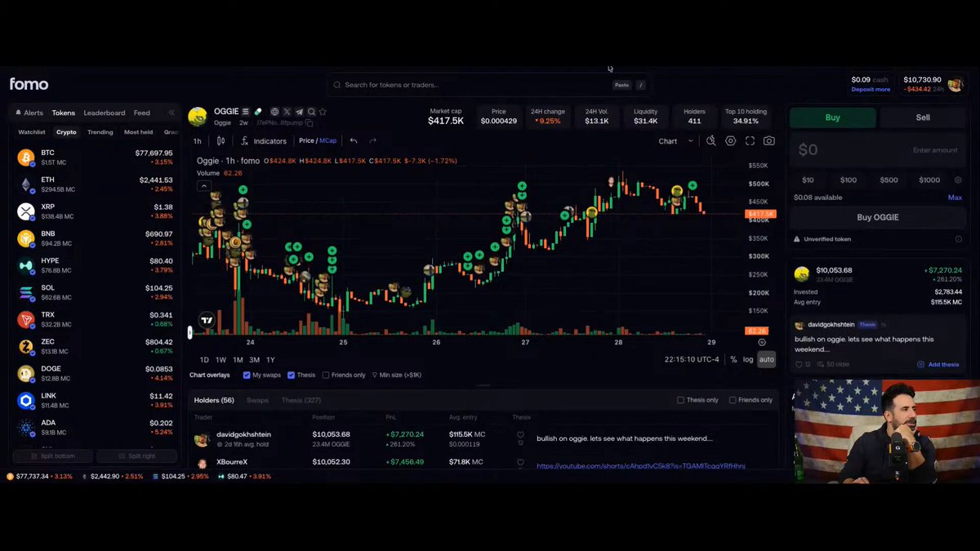
Task: Click the search for tokens field
Action: (x=488, y=85)
